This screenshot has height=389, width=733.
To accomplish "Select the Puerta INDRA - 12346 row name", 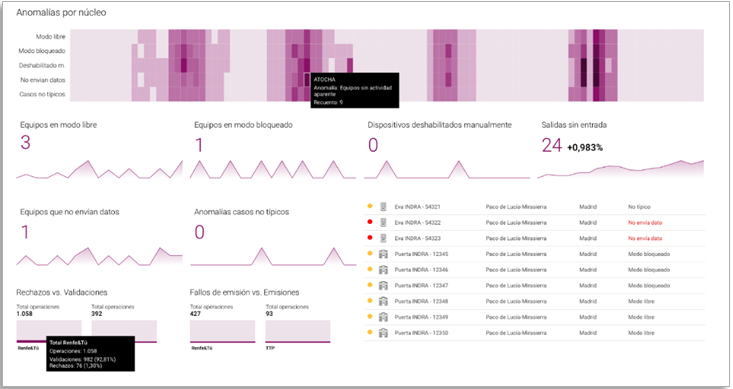I will [x=421, y=270].
